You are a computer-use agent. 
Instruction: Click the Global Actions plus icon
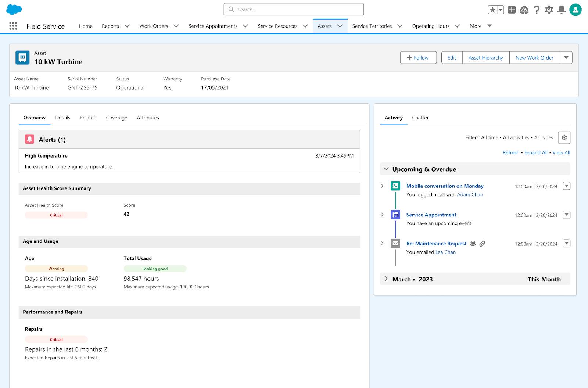click(x=512, y=10)
